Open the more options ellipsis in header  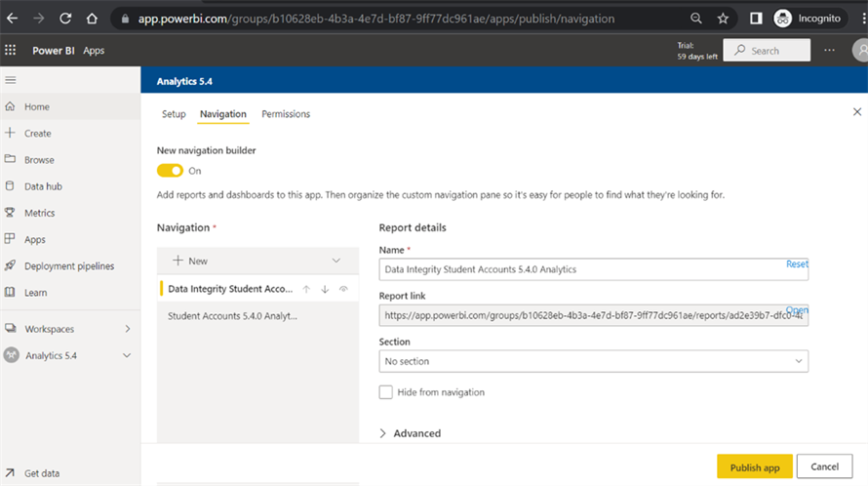[829, 51]
